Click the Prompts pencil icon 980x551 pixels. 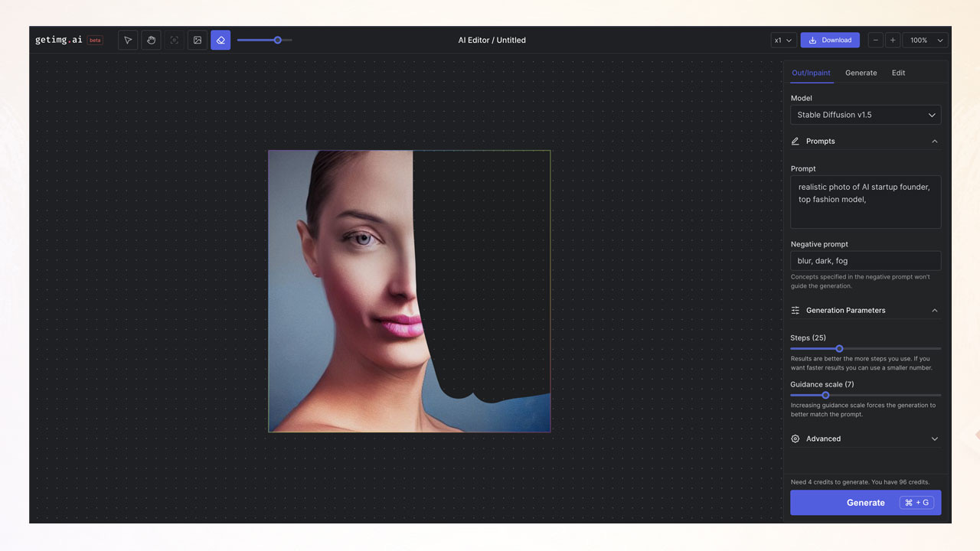[797, 141]
